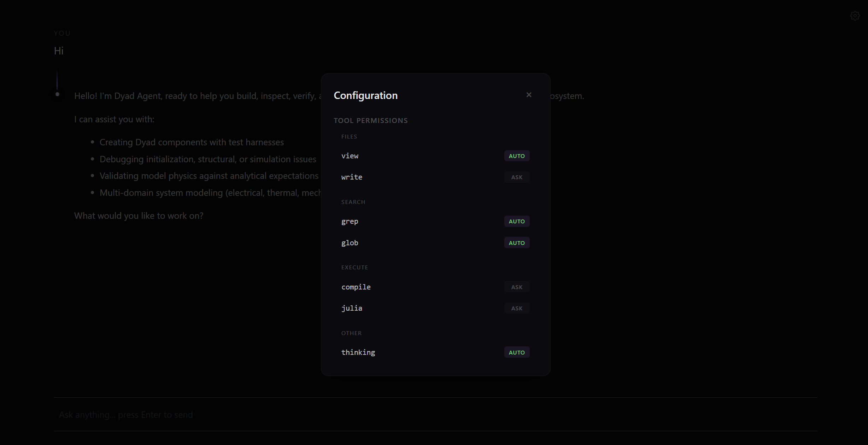Click the thinking tool label
868x445 pixels.
point(358,352)
